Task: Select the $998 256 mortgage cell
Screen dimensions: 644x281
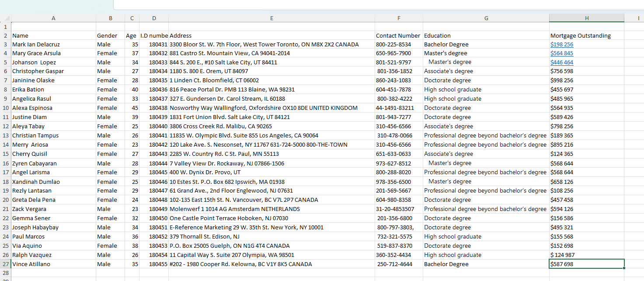Action: tap(587, 81)
